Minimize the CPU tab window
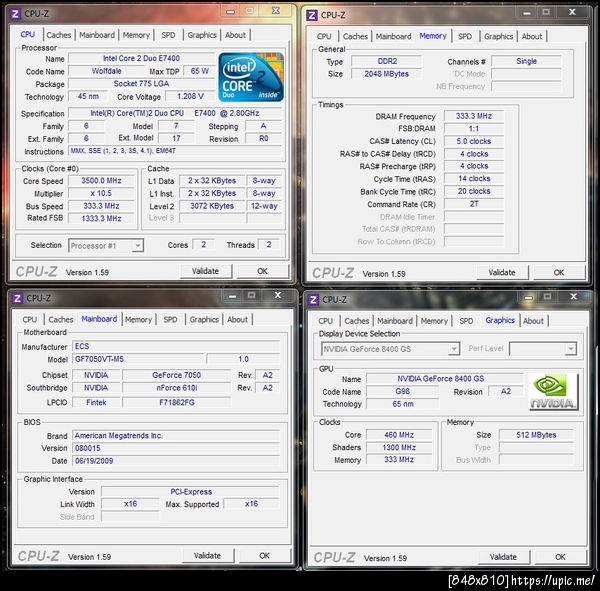 230,11
